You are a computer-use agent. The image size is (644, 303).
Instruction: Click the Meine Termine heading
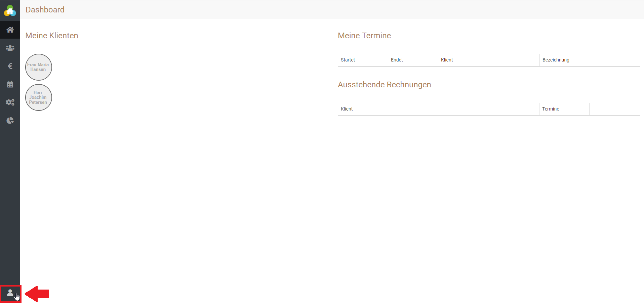tap(364, 36)
